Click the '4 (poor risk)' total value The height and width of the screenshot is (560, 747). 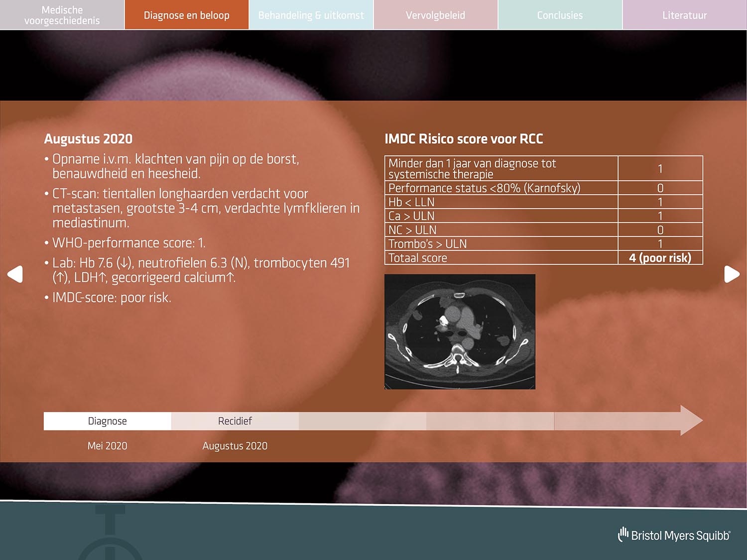coord(660,258)
